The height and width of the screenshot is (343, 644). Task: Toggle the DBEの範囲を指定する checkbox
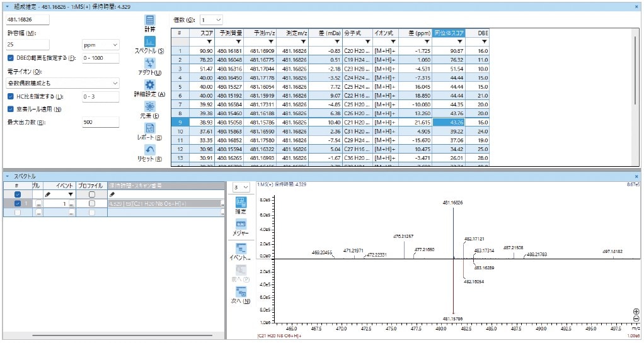coord(11,58)
